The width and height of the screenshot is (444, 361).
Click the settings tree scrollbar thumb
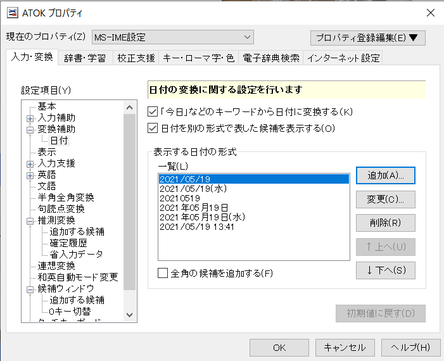(130, 202)
